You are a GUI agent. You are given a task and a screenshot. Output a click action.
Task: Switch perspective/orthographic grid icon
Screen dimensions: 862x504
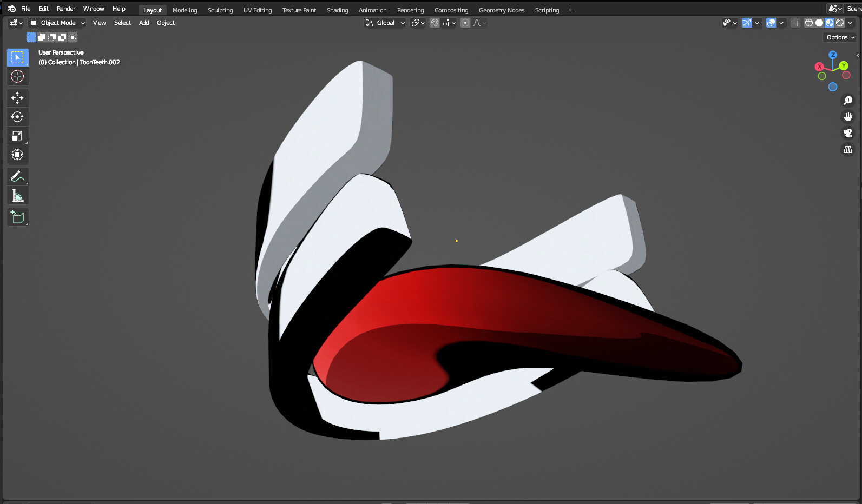848,150
